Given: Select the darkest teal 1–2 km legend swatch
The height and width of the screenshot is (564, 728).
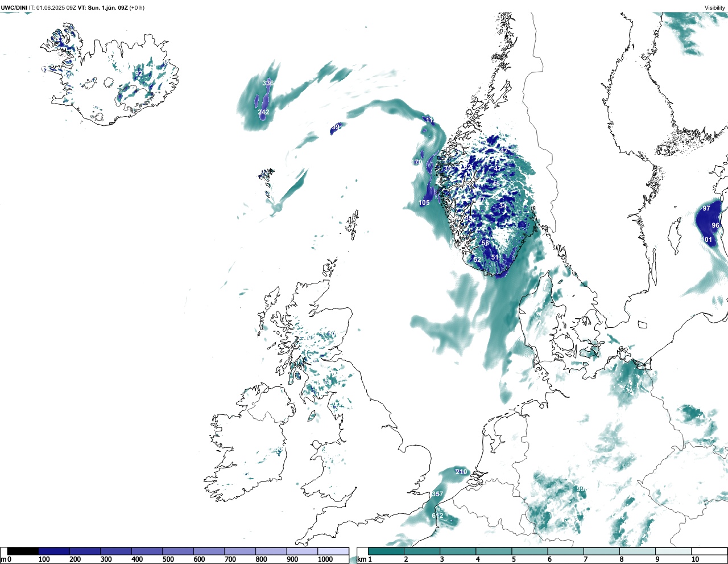Looking at the screenshot, I should click(386, 551).
